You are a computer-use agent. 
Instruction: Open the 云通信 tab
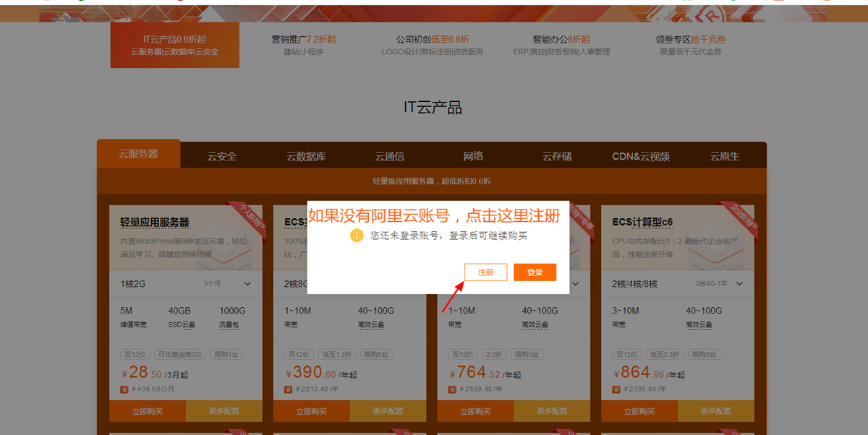point(389,156)
